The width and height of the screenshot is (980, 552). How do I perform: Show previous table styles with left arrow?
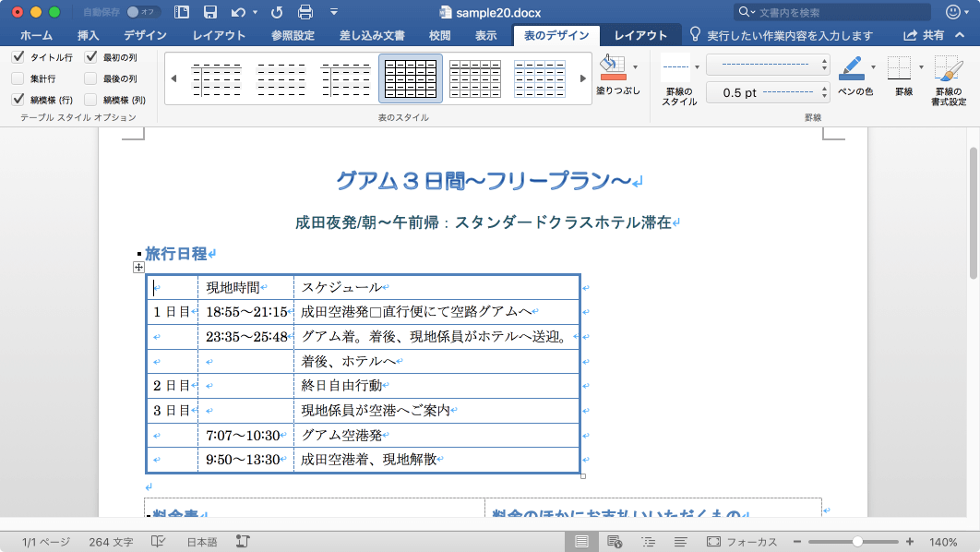173,78
